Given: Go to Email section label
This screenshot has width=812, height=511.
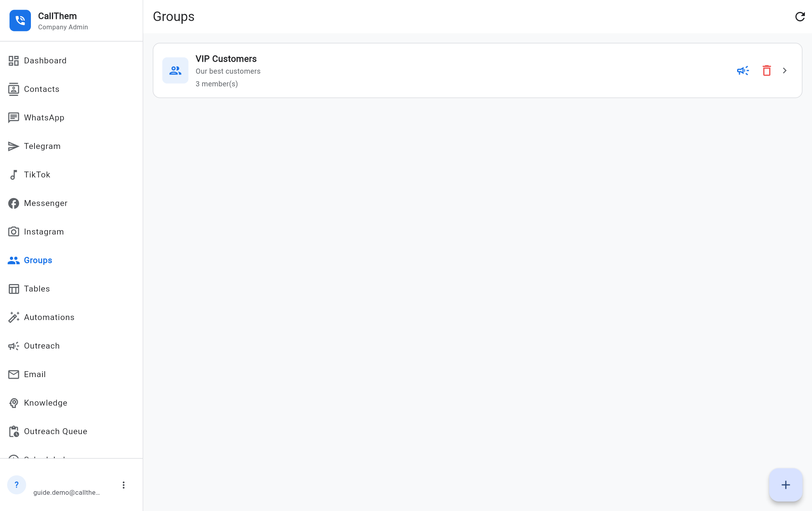Looking at the screenshot, I should click(35, 374).
